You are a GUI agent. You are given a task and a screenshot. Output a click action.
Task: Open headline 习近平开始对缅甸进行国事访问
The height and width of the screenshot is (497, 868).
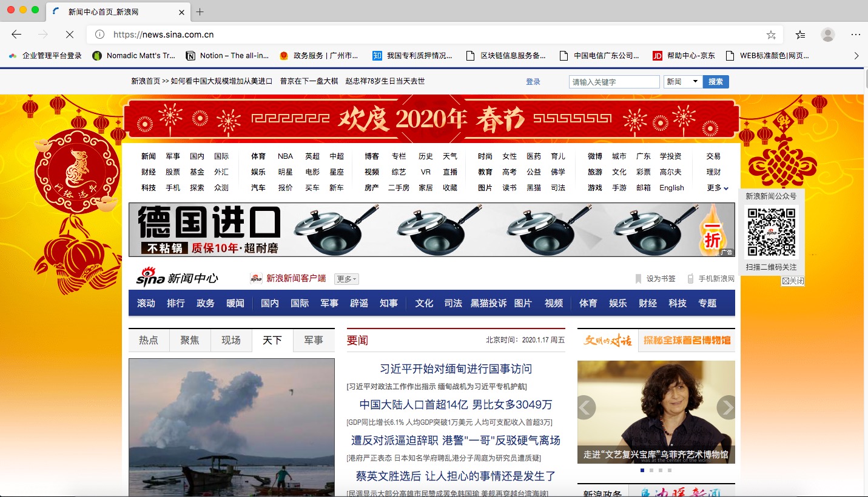(456, 369)
